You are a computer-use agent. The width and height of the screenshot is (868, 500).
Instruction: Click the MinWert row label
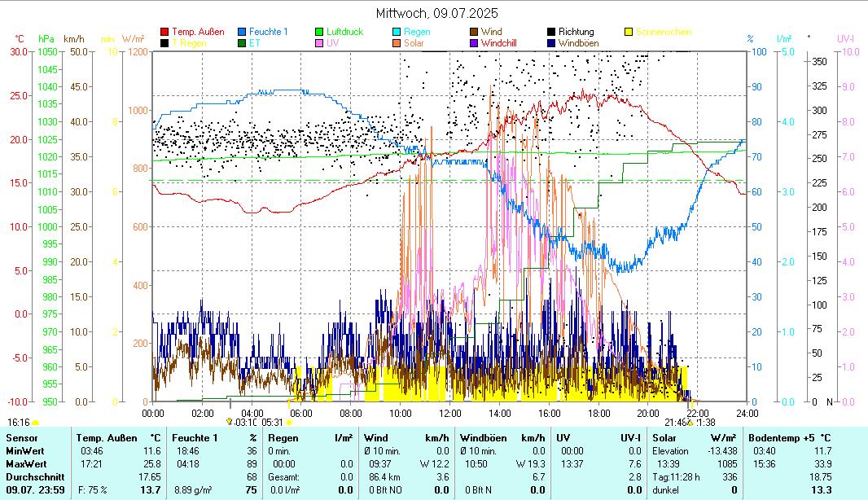(x=25, y=451)
